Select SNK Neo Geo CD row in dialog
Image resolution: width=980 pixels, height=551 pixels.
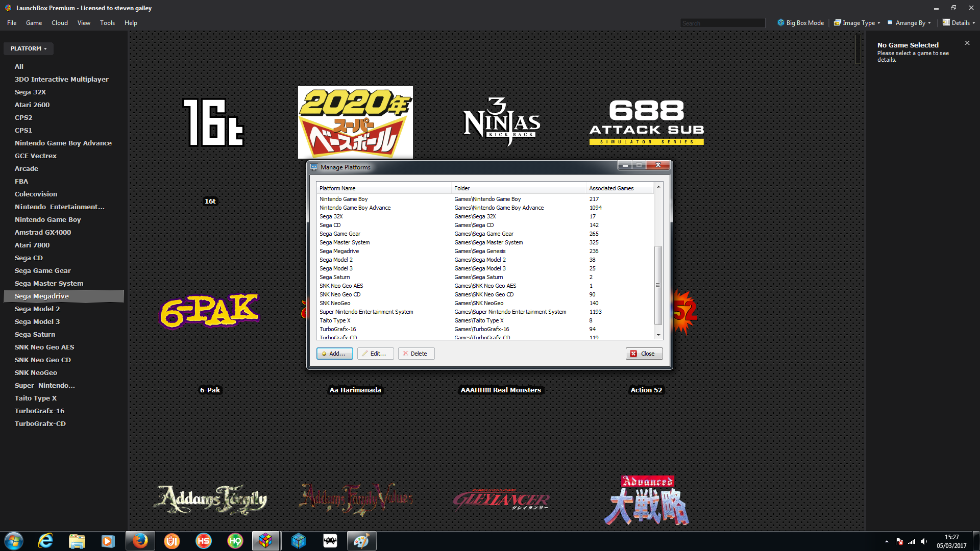485,294
